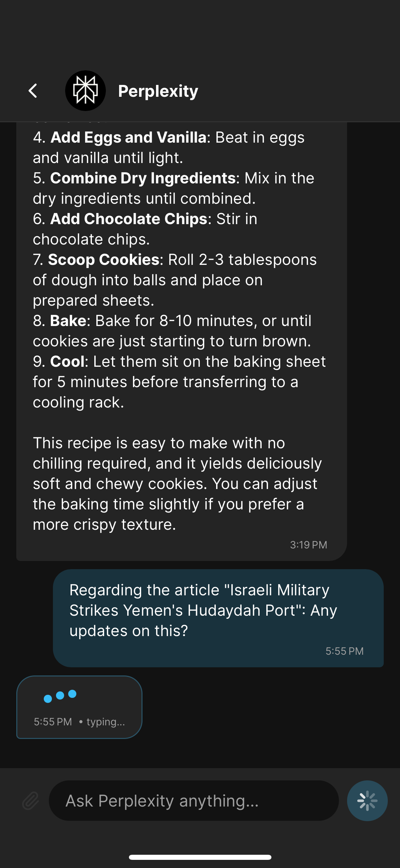Tap the 5:55 PM typing status bubble

coord(79,707)
